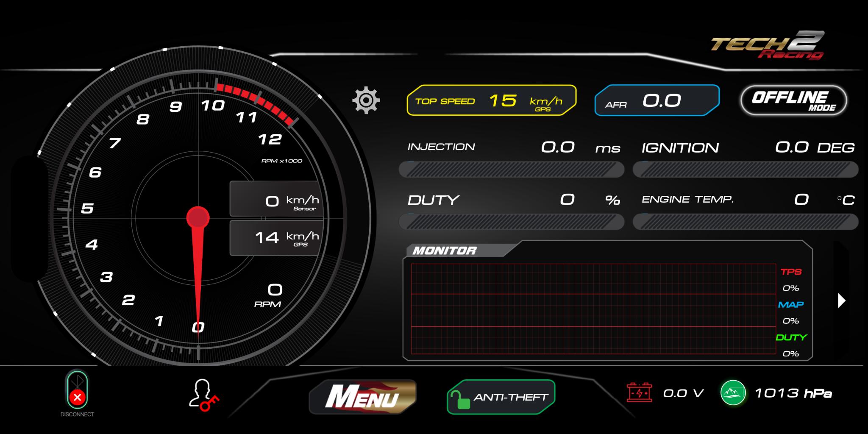
Task: Click the red TPS legend label
Action: (791, 272)
